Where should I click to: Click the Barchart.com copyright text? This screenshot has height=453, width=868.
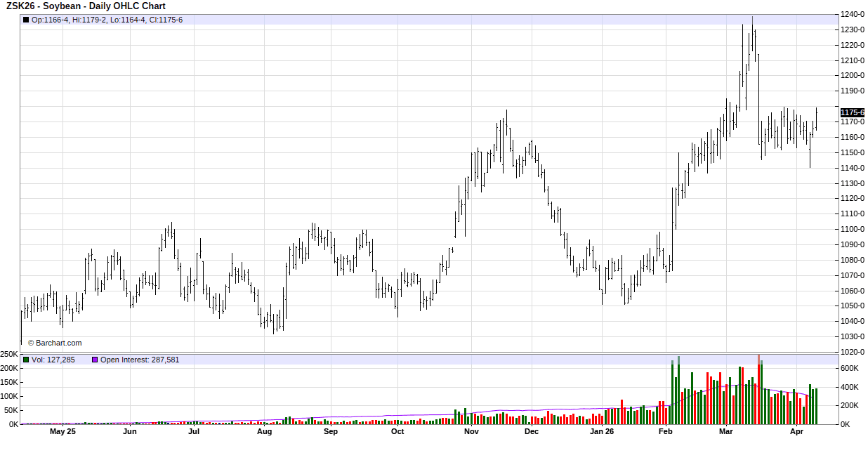[55, 343]
